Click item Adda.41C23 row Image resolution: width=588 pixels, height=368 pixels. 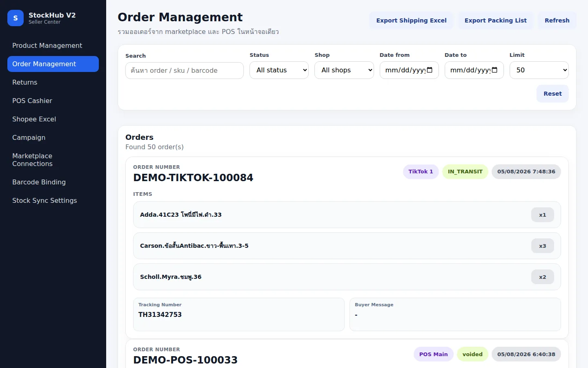pyautogui.click(x=347, y=215)
